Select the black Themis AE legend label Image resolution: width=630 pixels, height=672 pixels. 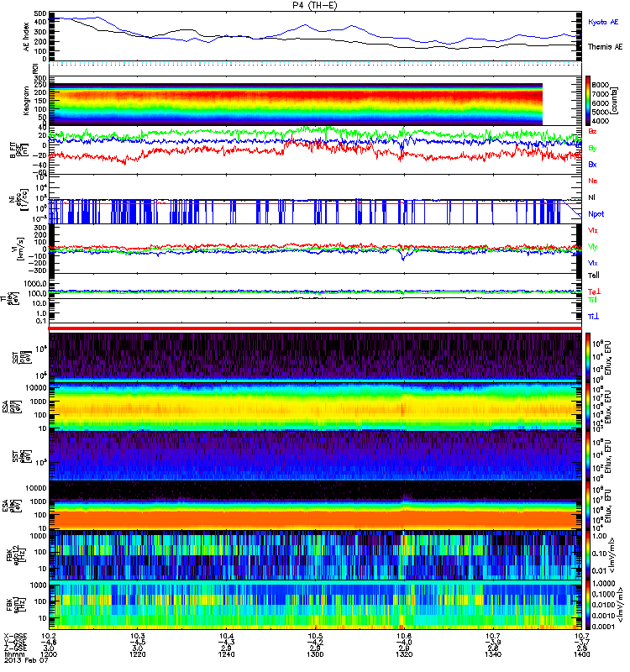pos(605,47)
